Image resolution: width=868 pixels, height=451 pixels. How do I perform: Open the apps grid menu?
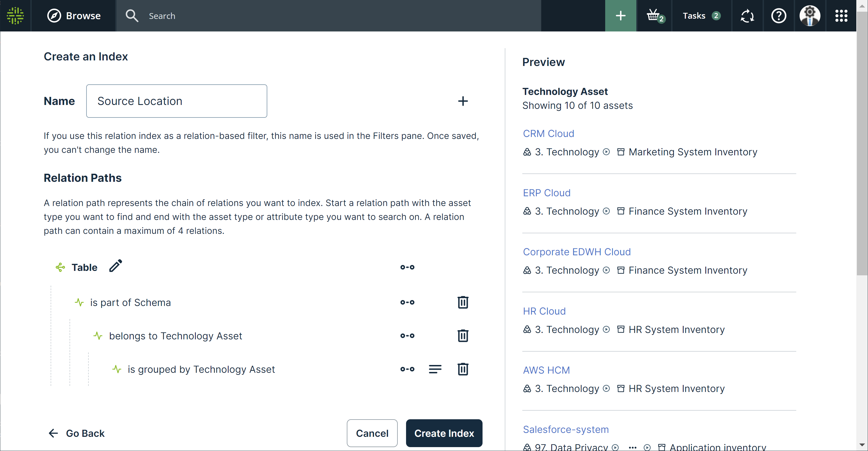point(841,16)
